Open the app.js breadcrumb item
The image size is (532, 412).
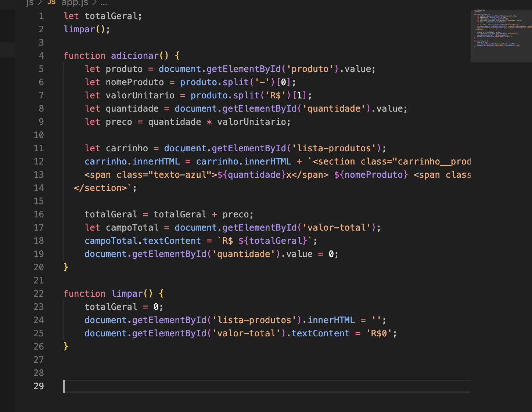pos(75,3)
